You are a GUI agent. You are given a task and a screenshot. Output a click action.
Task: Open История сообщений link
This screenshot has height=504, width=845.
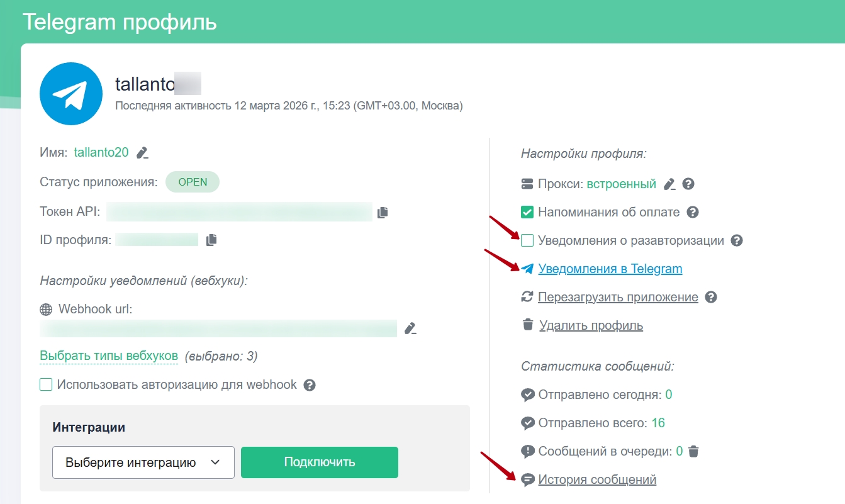click(x=596, y=479)
